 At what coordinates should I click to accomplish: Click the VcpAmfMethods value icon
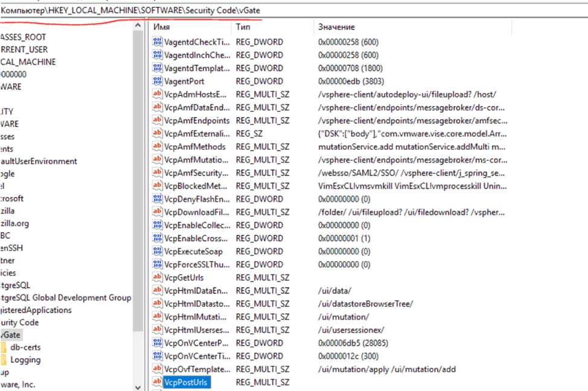click(158, 147)
